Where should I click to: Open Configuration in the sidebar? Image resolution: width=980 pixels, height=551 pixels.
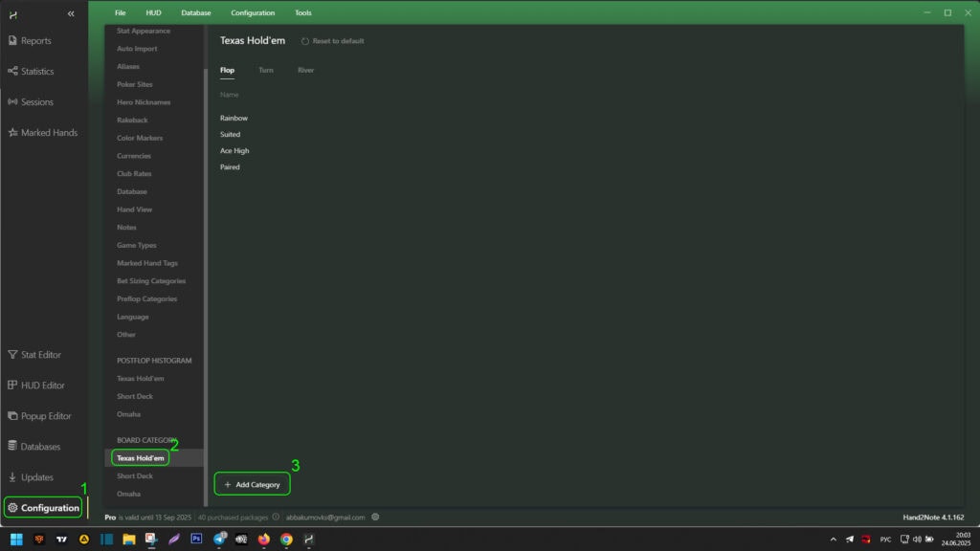pyautogui.click(x=43, y=507)
